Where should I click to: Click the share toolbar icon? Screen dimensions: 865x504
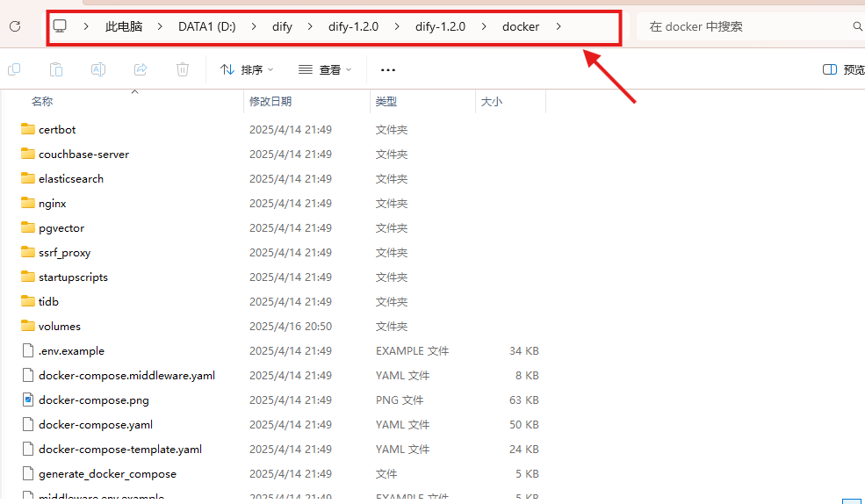[x=141, y=69]
